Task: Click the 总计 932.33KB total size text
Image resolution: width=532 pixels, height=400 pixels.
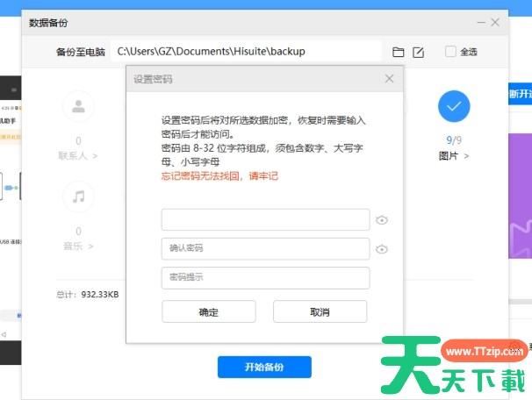Action: coord(88,294)
